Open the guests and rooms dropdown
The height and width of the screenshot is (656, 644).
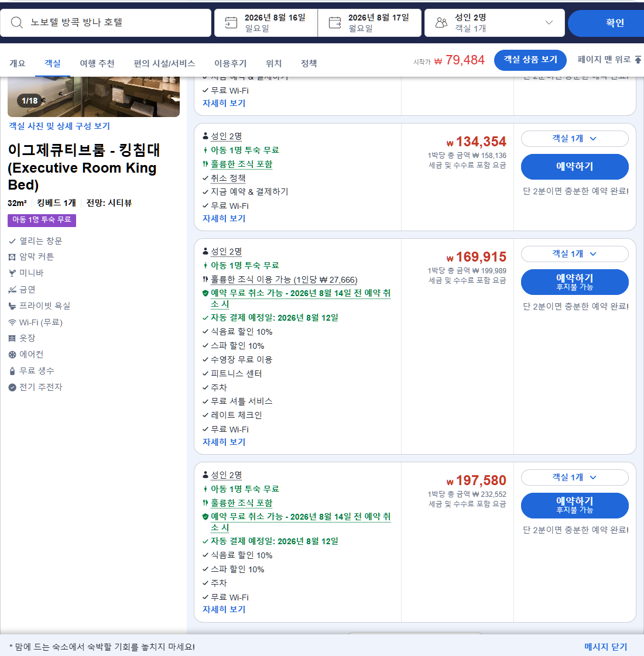[495, 23]
